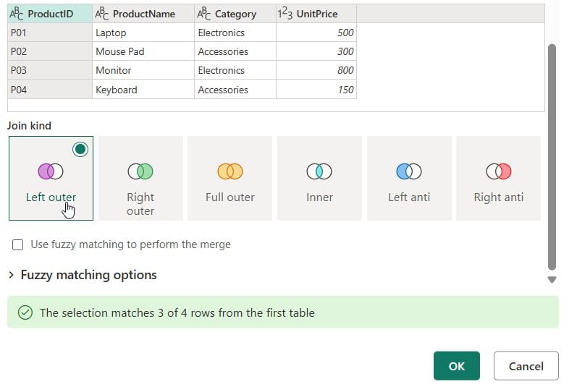Viewport: 577px width, 392px height.
Task: Click the text data type icon on ProductID
Action: (x=17, y=14)
